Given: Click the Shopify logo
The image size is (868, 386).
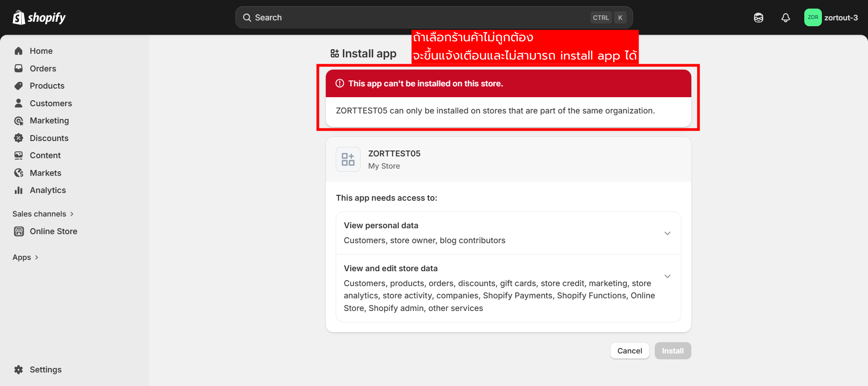Looking at the screenshot, I should pos(39,18).
